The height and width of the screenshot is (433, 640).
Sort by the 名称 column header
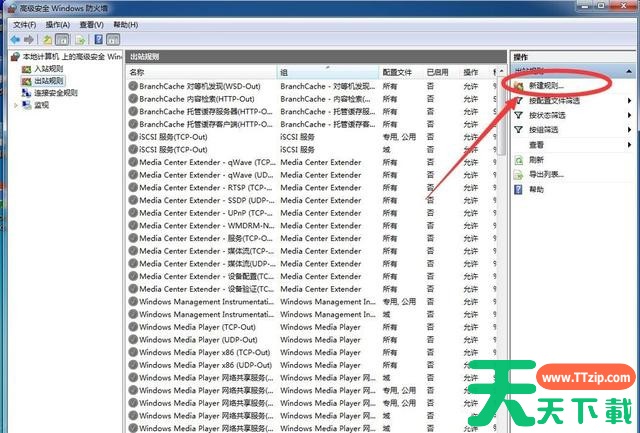click(202, 72)
